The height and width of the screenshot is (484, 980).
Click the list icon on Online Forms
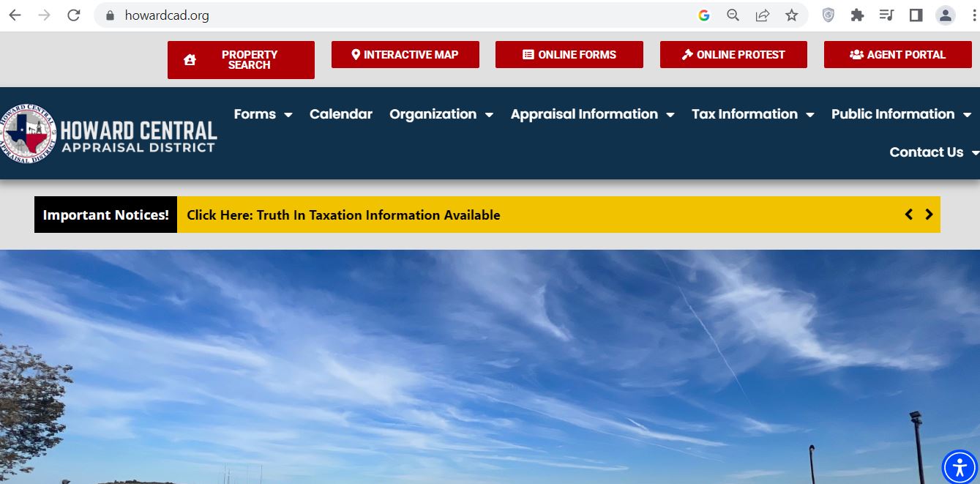point(528,54)
